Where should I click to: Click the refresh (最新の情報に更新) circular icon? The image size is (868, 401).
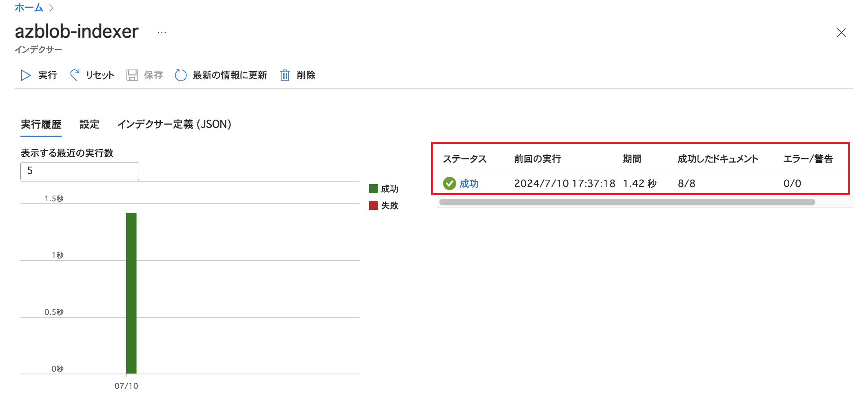(181, 75)
